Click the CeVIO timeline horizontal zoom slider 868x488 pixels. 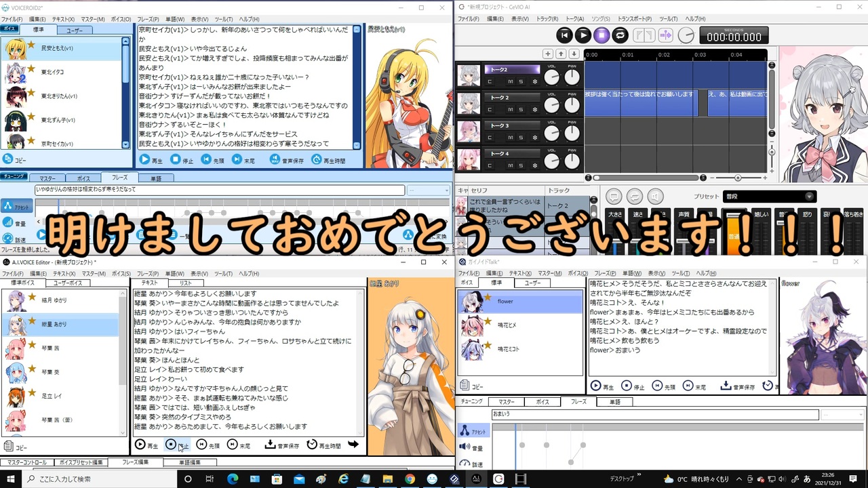pos(738,178)
